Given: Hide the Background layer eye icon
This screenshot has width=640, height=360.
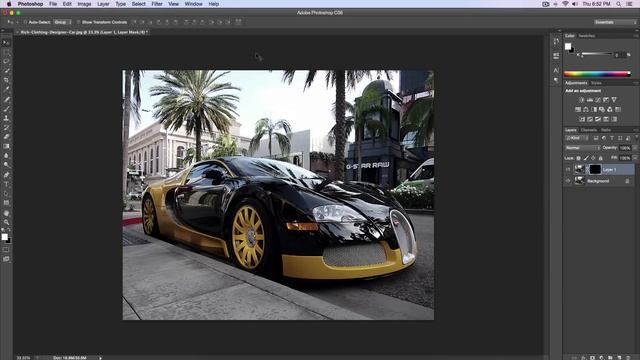Looking at the screenshot, I should tap(568, 181).
